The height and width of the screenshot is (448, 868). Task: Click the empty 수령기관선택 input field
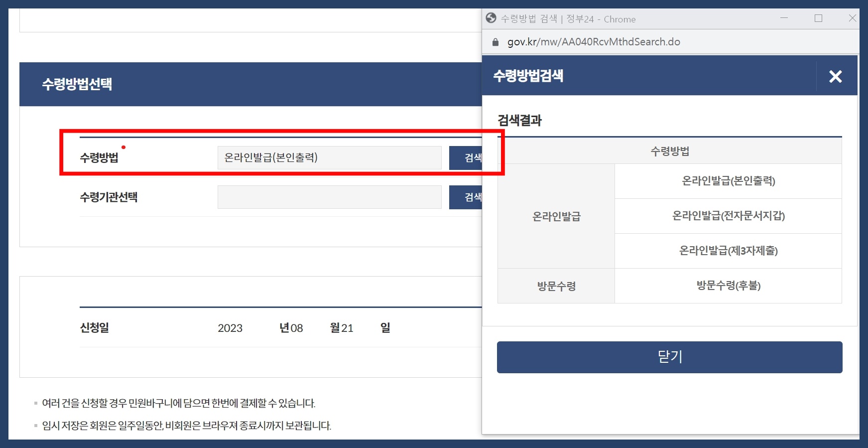[x=329, y=197]
